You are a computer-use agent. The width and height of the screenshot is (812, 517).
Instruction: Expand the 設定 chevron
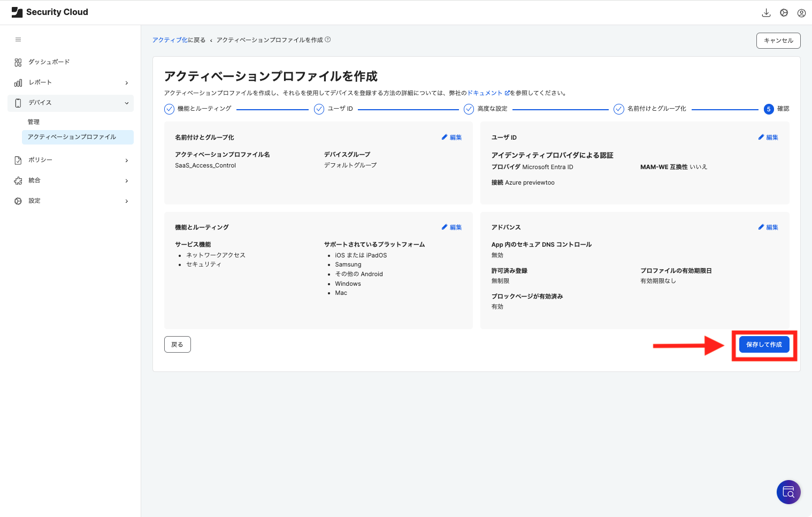127,201
